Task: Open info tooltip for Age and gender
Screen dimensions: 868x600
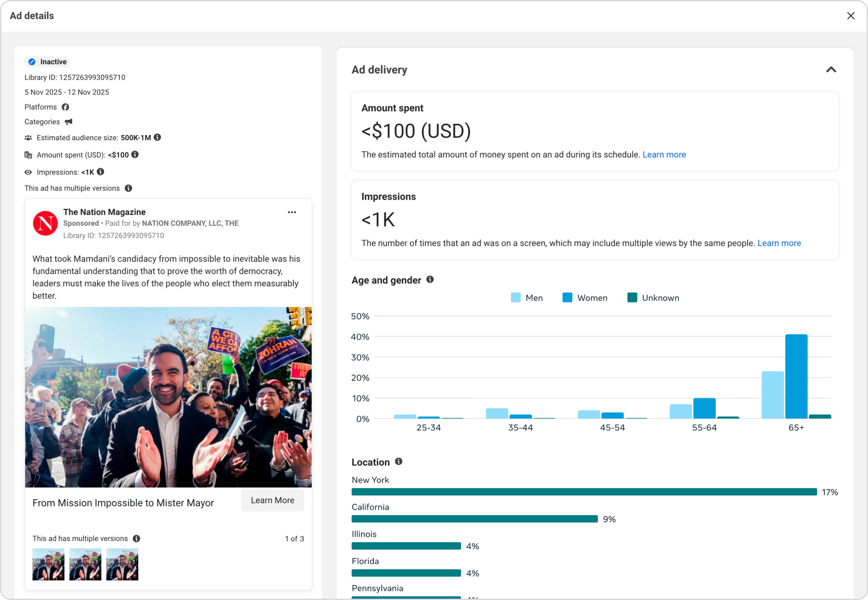Action: click(x=430, y=280)
